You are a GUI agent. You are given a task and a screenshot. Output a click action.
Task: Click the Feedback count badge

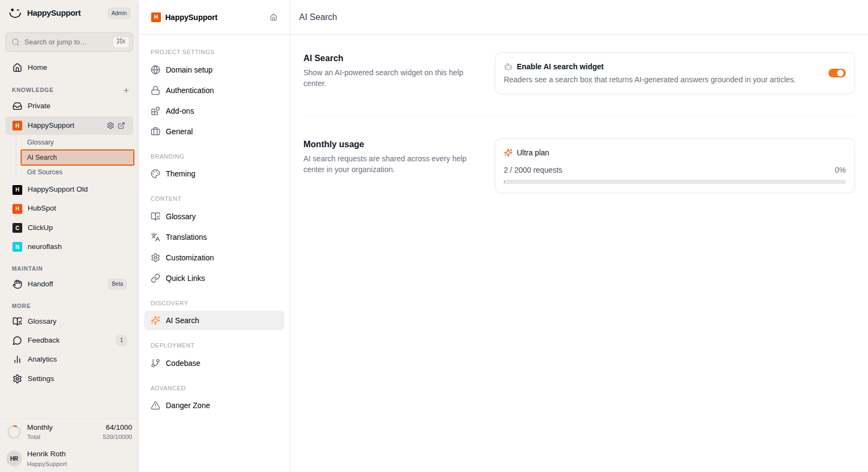click(121, 340)
